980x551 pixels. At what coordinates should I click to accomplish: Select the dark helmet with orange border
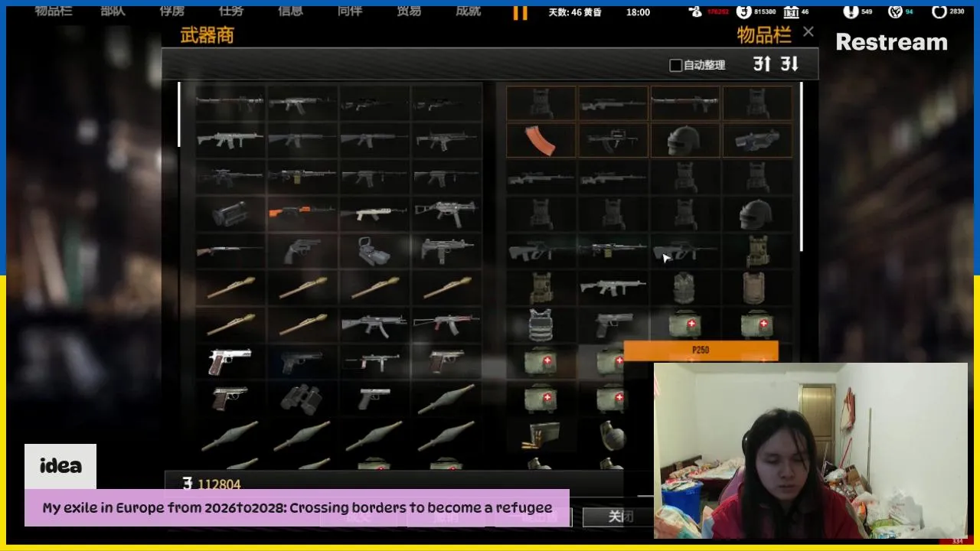[684, 140]
